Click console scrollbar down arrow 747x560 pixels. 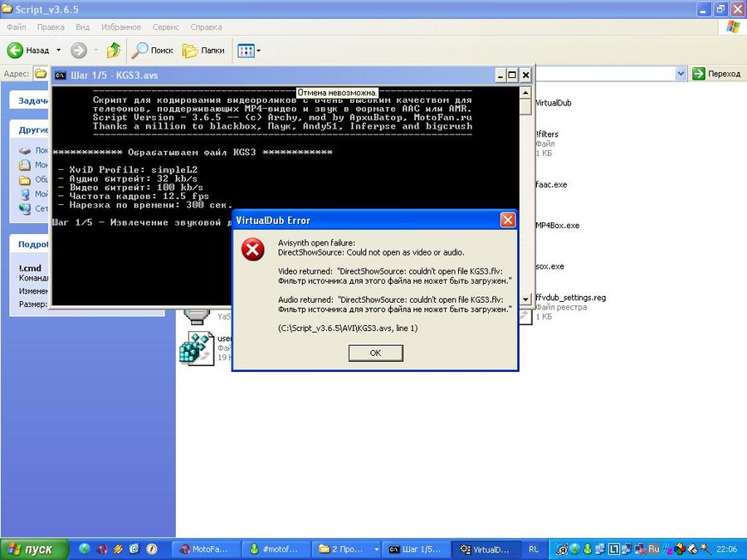click(525, 299)
